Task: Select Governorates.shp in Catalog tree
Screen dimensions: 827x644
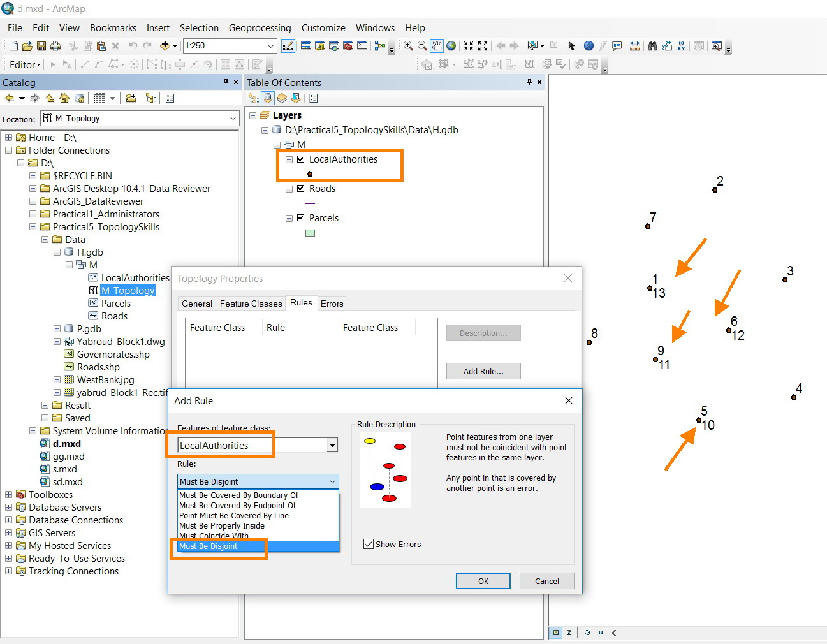Action: click(113, 355)
